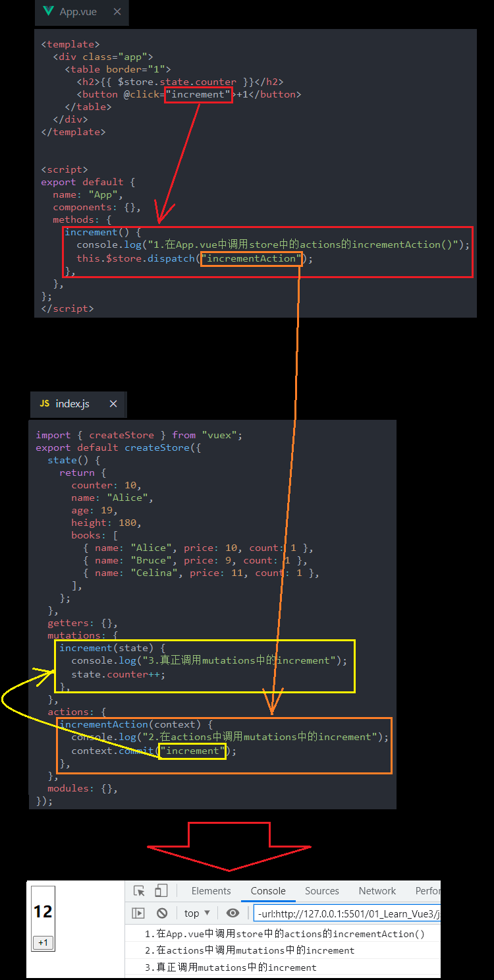Focus the console filter input field

(347, 913)
